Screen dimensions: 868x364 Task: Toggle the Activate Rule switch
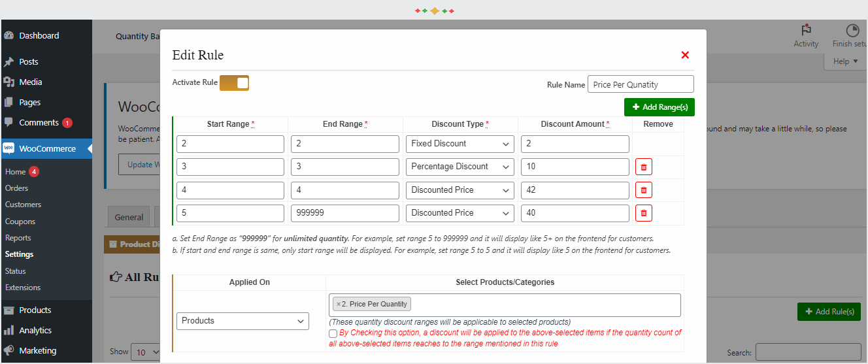click(x=234, y=83)
